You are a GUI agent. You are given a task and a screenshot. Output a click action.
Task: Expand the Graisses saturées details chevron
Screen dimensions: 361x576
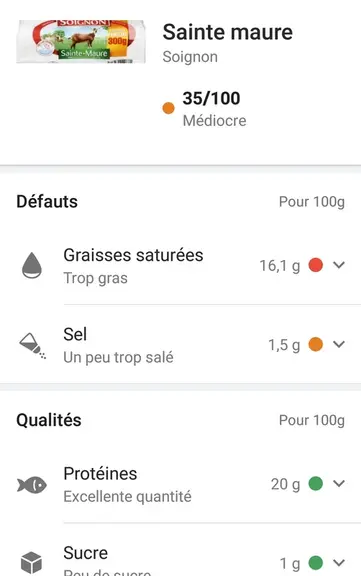[339, 264]
